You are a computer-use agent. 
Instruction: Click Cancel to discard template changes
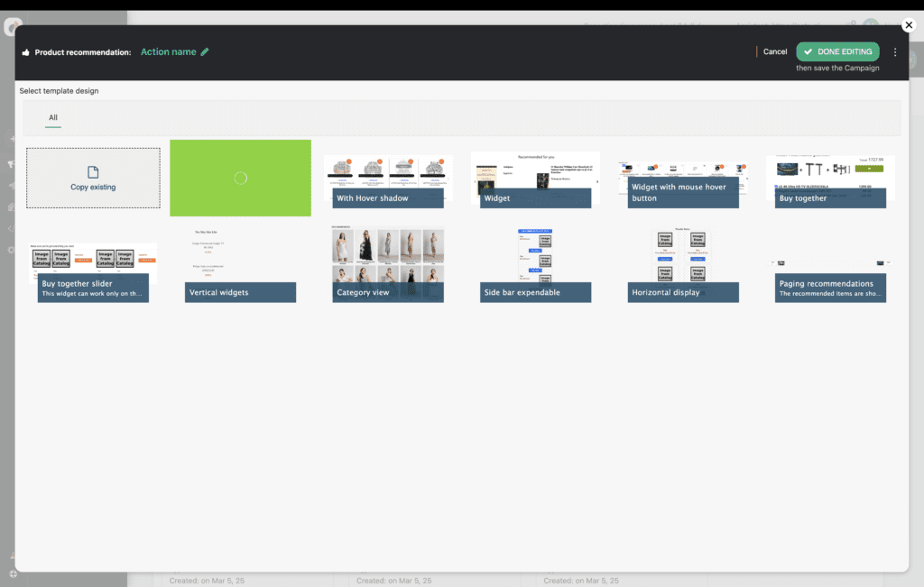pos(774,51)
